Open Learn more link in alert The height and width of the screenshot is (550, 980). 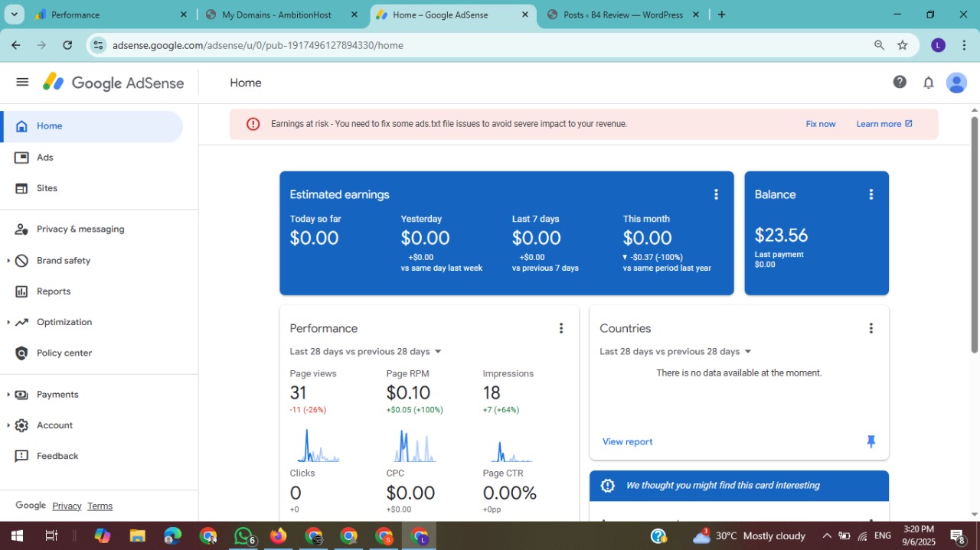(884, 124)
